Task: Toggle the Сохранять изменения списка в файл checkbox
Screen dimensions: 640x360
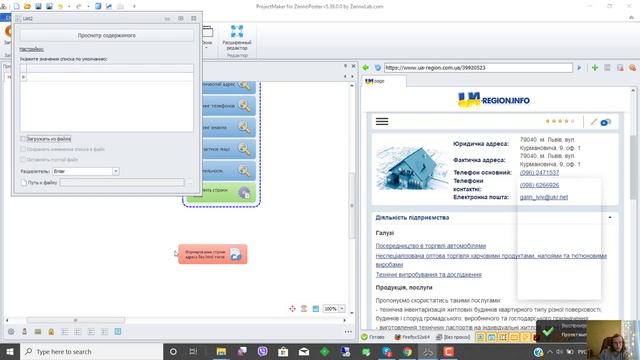Action: (23, 149)
